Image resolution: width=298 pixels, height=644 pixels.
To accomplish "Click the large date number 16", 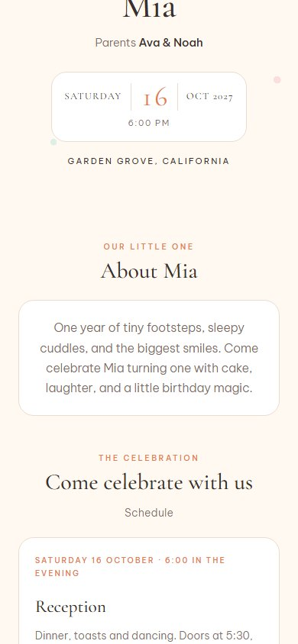I will click(x=155, y=98).
